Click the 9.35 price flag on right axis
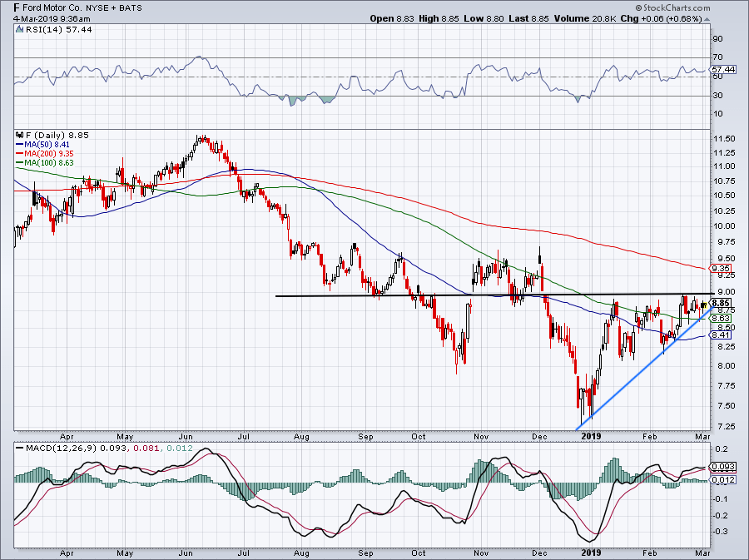This screenshot has width=749, height=560. click(721, 269)
